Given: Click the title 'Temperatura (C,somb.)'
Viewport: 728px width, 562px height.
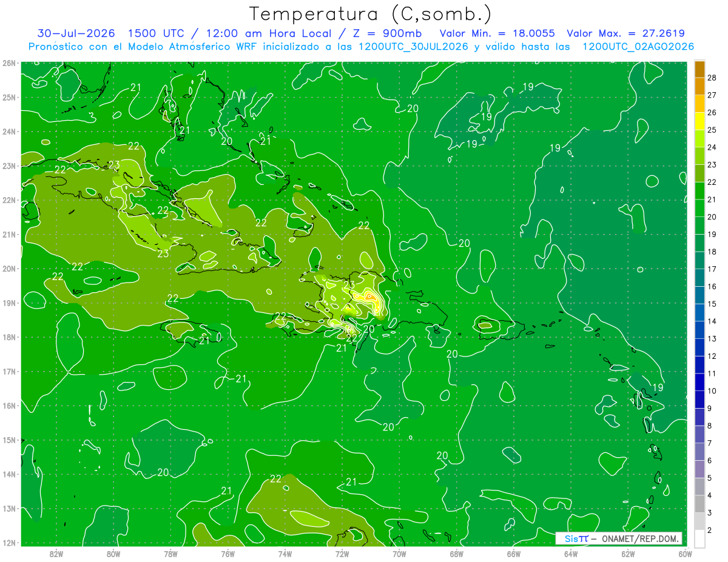Looking at the screenshot, I should point(370,14).
